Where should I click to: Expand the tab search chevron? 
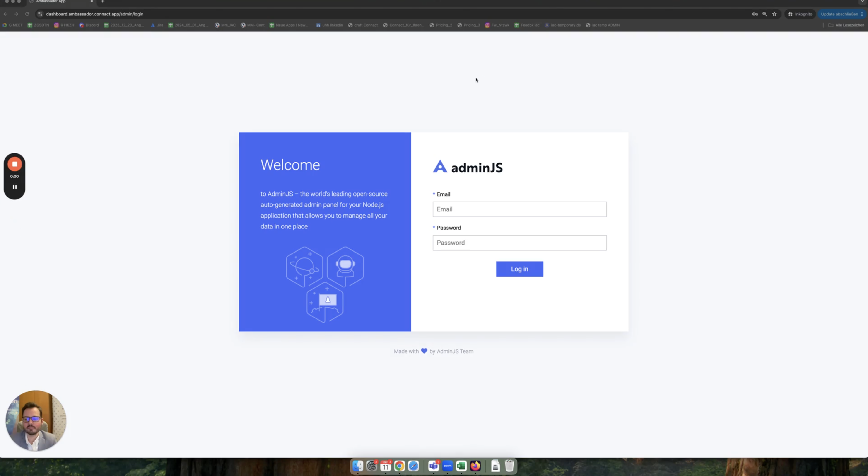pos(862,2)
